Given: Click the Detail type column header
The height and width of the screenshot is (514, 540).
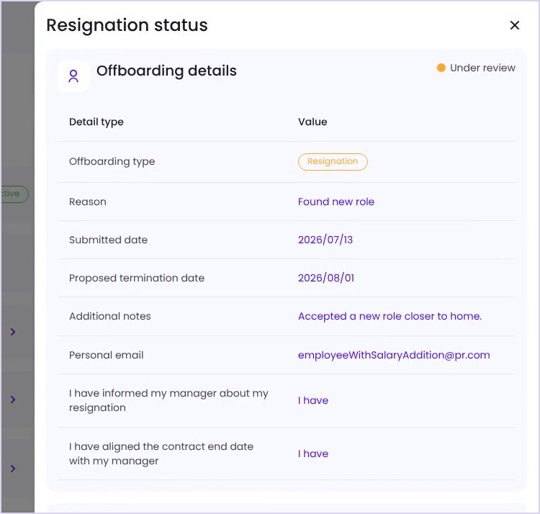Looking at the screenshot, I should point(96,122).
